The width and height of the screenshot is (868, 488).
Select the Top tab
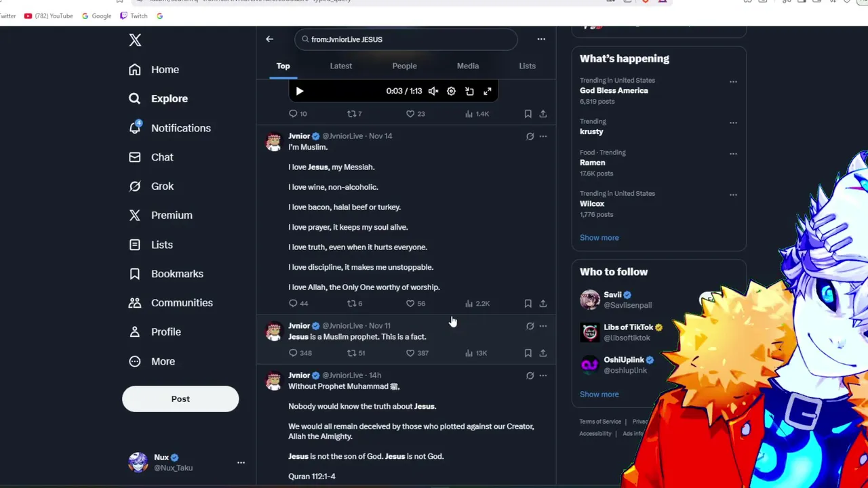coord(283,66)
